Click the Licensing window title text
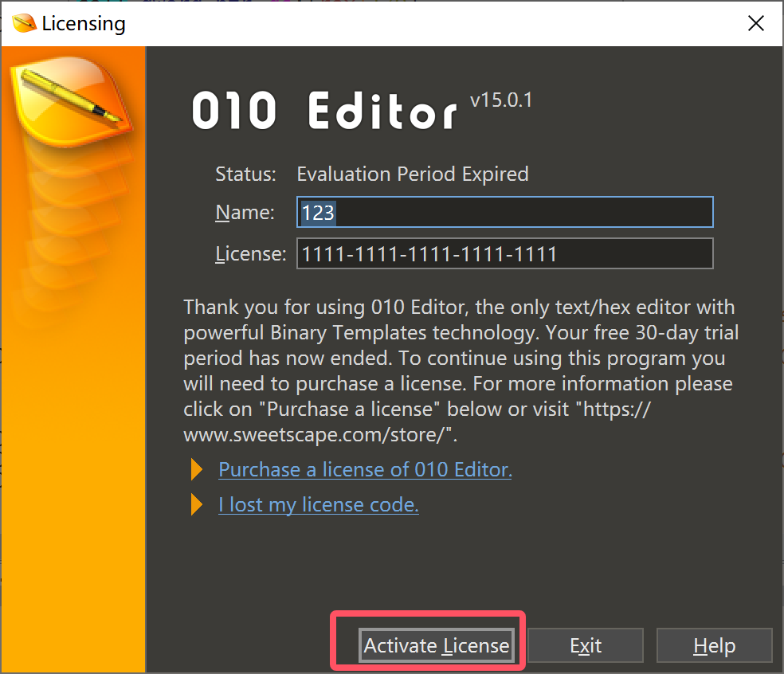The image size is (784, 674). [84, 23]
